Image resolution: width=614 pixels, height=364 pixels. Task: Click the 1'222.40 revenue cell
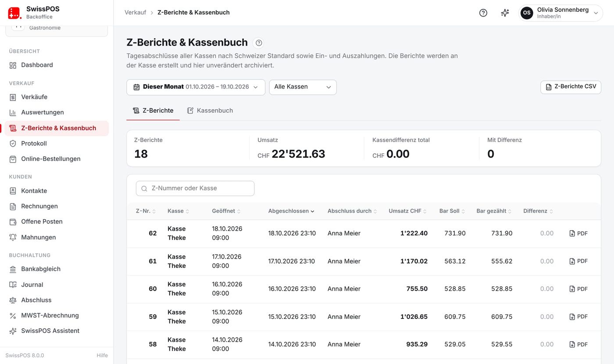(414, 233)
